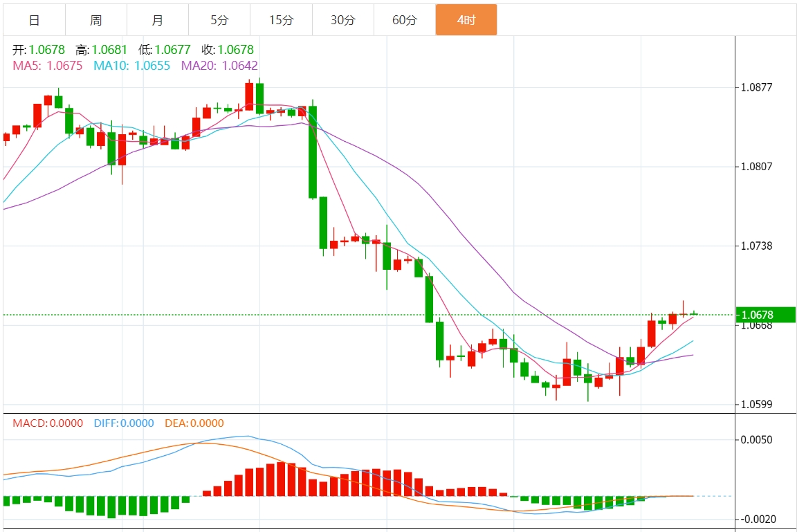Click the 1.0877 price axis label
This screenshot has width=806, height=532.
(756, 88)
